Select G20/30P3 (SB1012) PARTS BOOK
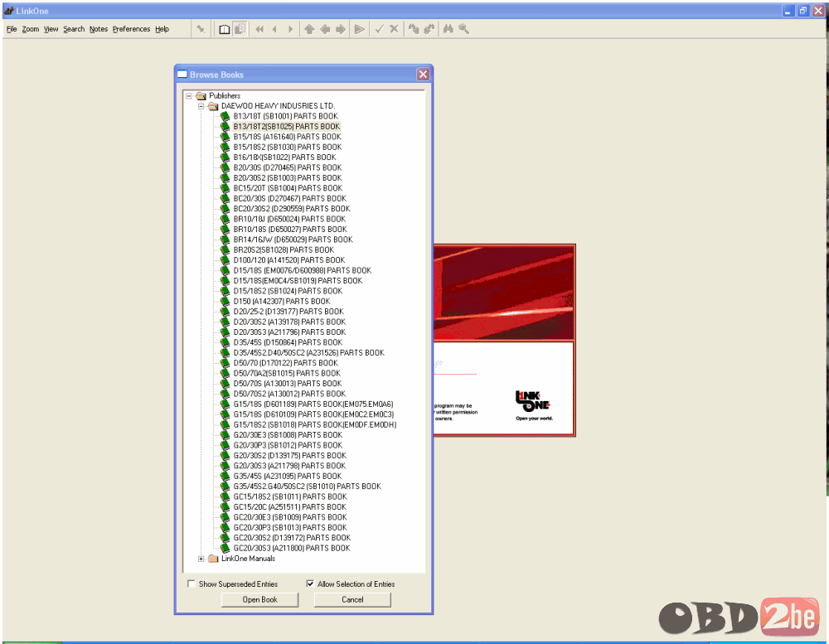The width and height of the screenshot is (829, 644). [x=288, y=446]
